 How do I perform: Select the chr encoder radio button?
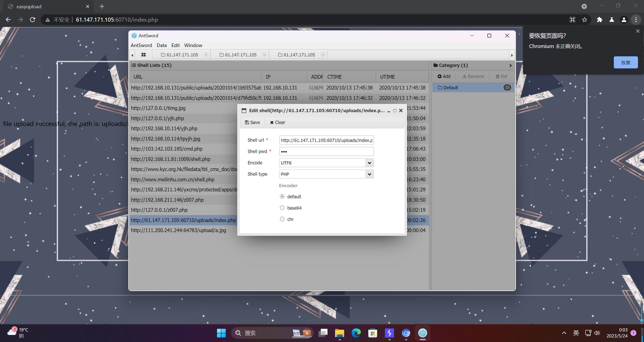[x=282, y=219]
